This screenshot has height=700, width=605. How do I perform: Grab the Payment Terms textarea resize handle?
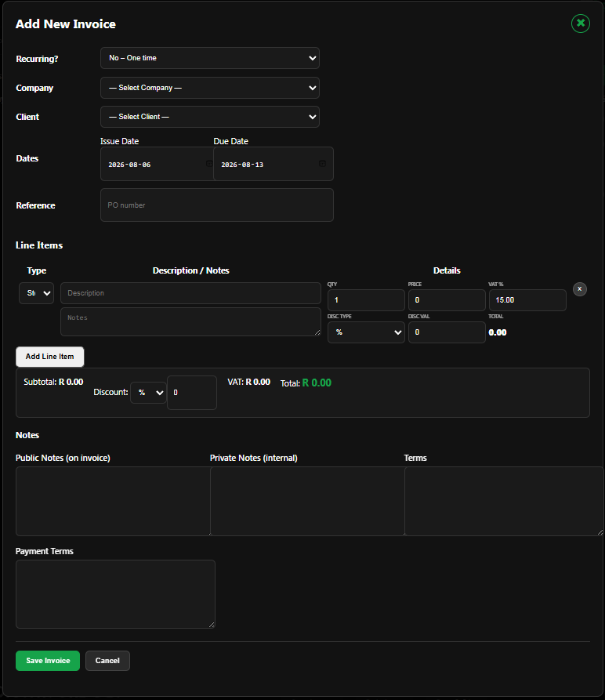(212, 625)
